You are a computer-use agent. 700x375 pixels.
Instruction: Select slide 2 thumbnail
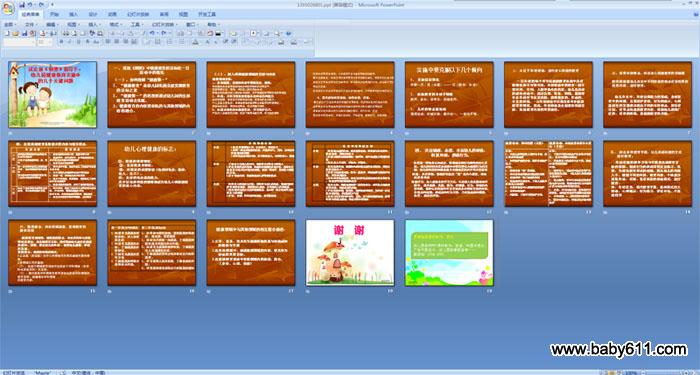coord(151,95)
